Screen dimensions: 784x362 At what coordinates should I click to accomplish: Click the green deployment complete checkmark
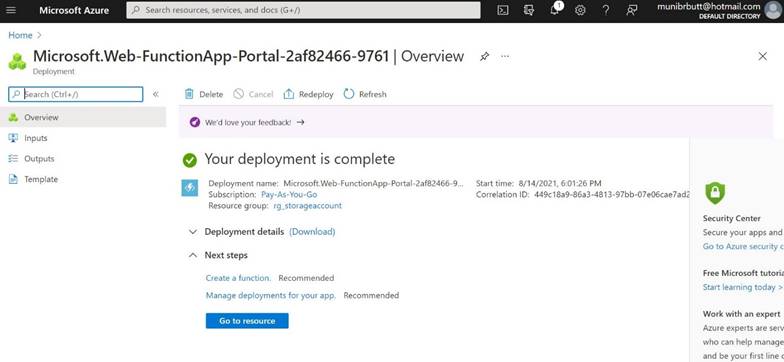click(190, 160)
